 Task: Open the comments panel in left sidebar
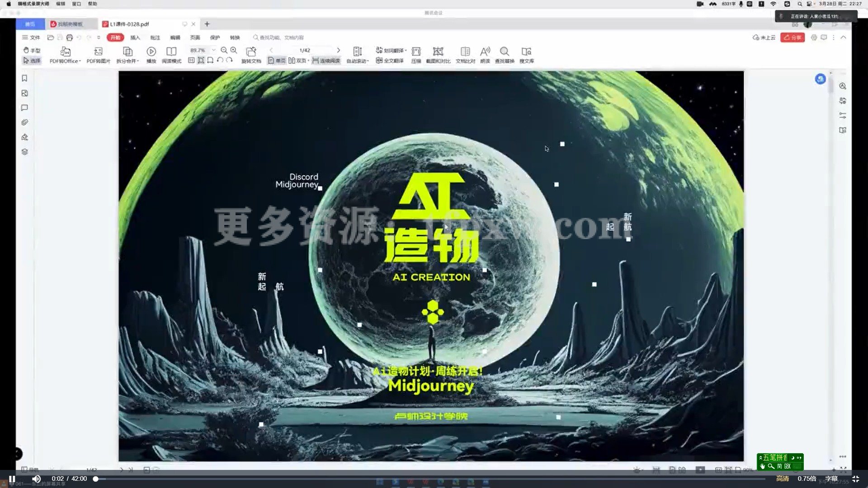pyautogui.click(x=24, y=108)
